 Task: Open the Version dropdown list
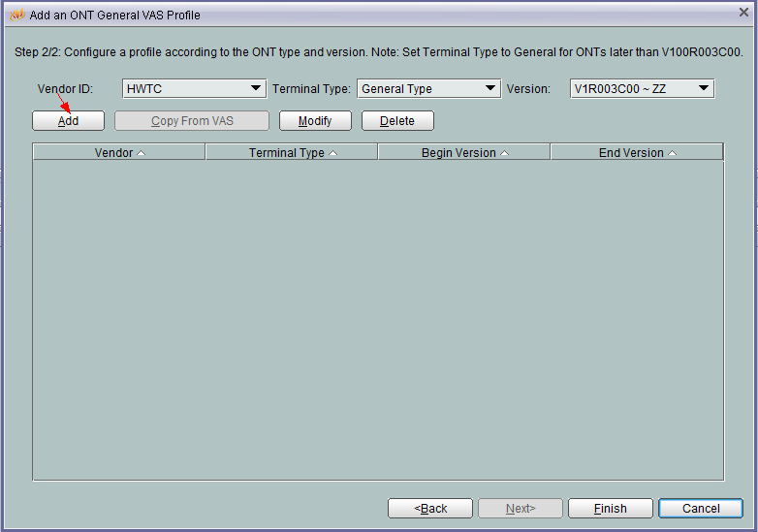tap(642, 88)
